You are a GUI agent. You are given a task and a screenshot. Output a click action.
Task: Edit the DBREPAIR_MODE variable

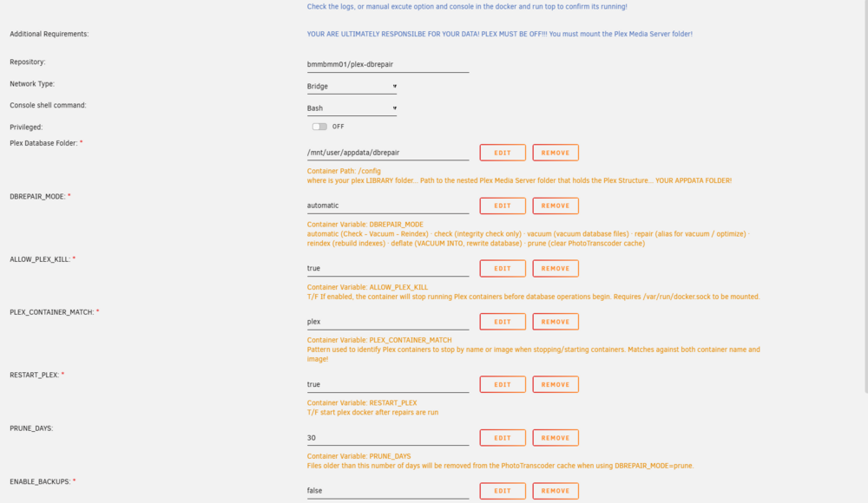502,206
